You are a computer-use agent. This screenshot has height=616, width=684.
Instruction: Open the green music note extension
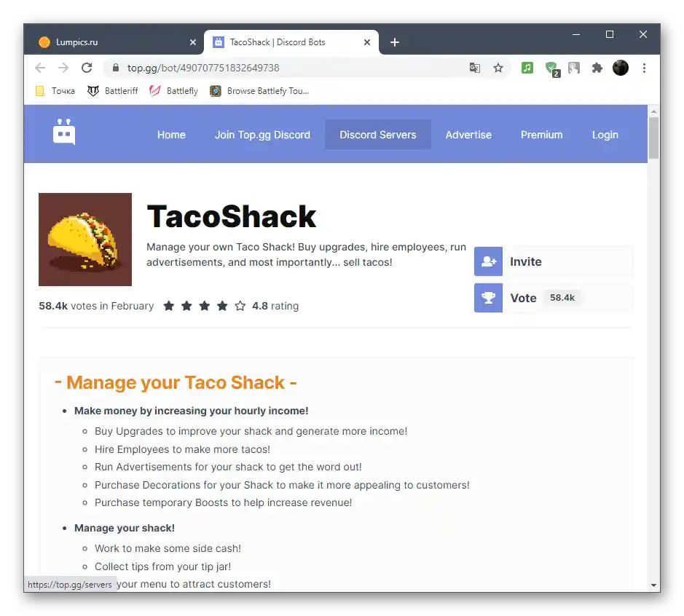tap(527, 68)
